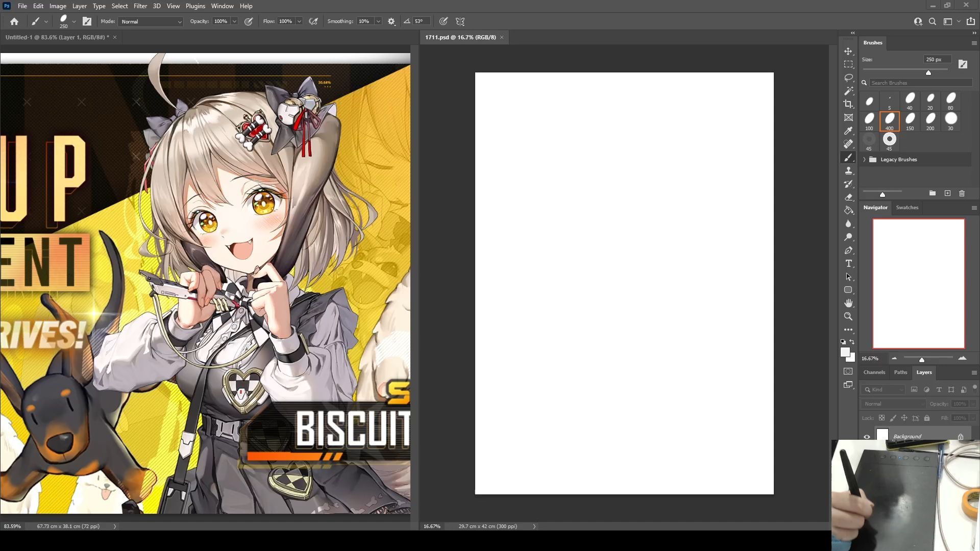Open the Filter menu
Screen dimensions: 980x551
tap(140, 6)
